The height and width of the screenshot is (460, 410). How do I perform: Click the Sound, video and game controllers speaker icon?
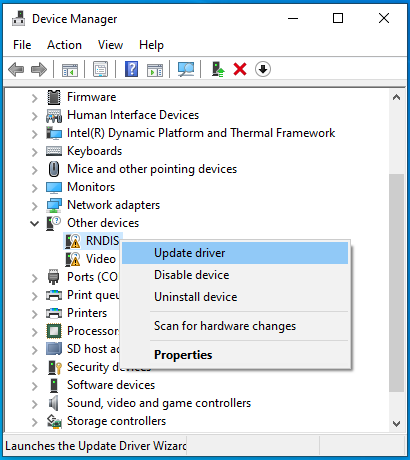(x=54, y=403)
